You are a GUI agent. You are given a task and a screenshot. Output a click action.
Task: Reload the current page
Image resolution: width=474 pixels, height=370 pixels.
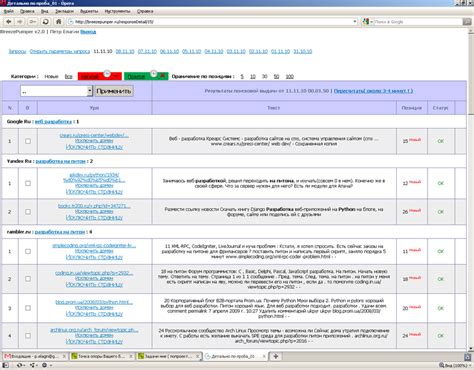click(45, 22)
